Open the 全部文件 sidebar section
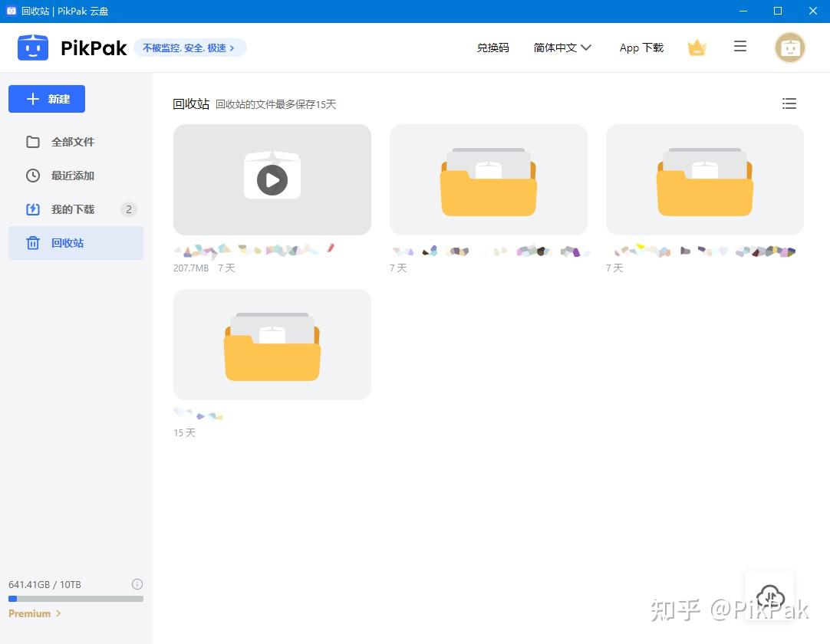This screenshot has height=644, width=830. [73, 142]
